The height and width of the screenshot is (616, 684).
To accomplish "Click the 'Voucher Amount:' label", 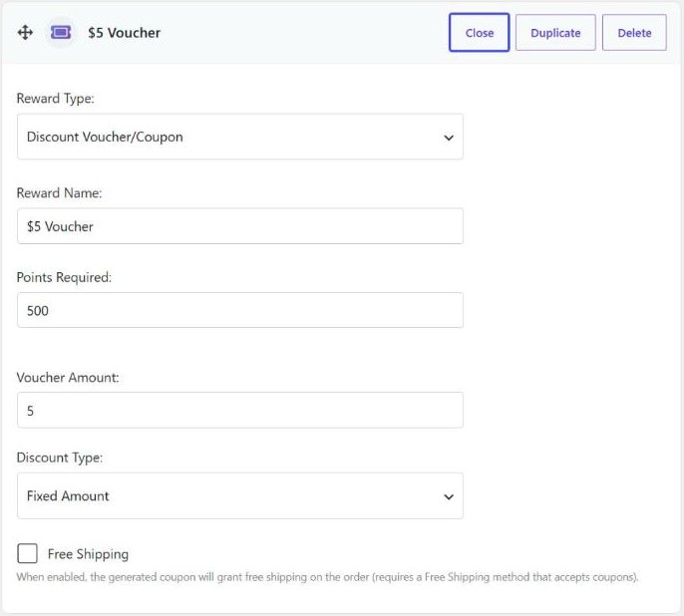I will pos(68,377).
